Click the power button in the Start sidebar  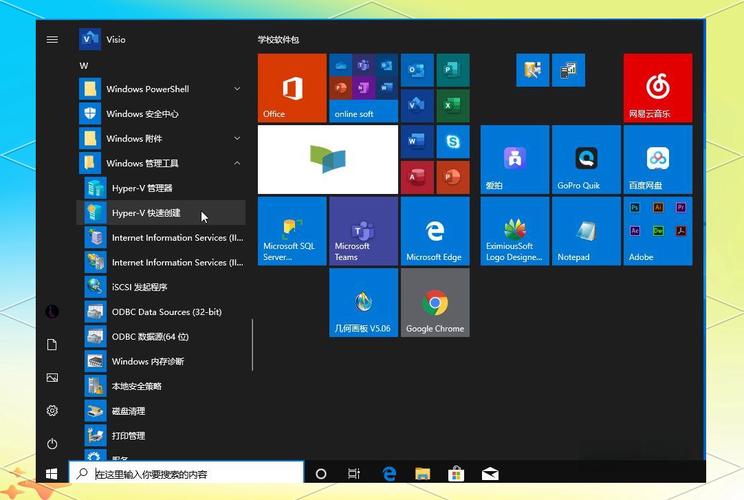(52, 443)
